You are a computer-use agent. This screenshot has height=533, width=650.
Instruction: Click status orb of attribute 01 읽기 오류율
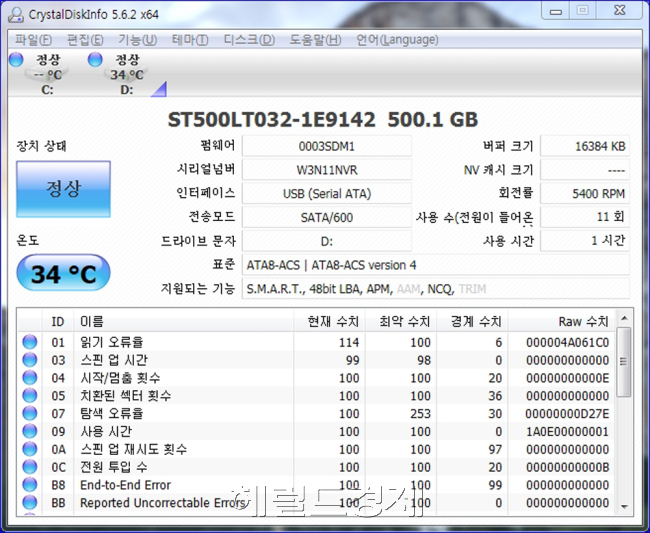[x=29, y=342]
